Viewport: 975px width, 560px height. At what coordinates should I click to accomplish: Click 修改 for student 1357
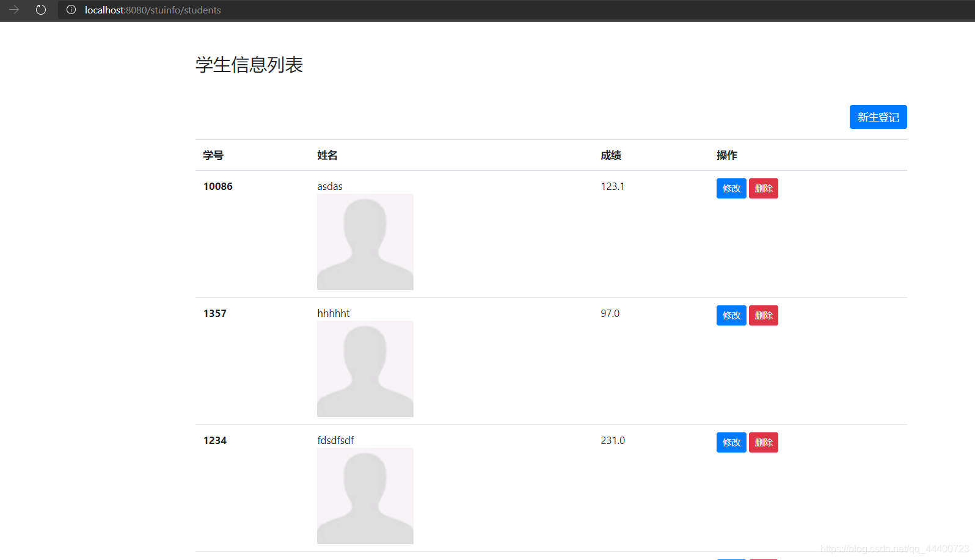(x=731, y=316)
